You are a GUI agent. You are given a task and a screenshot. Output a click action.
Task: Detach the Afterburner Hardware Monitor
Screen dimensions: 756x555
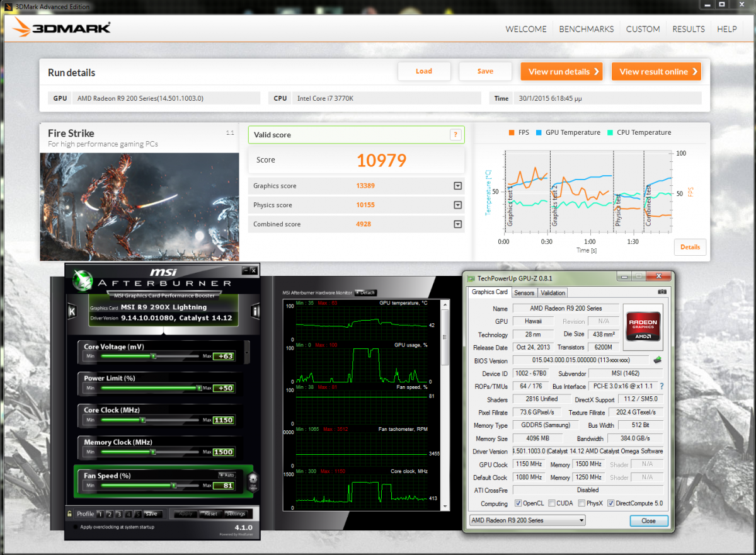[x=365, y=292]
